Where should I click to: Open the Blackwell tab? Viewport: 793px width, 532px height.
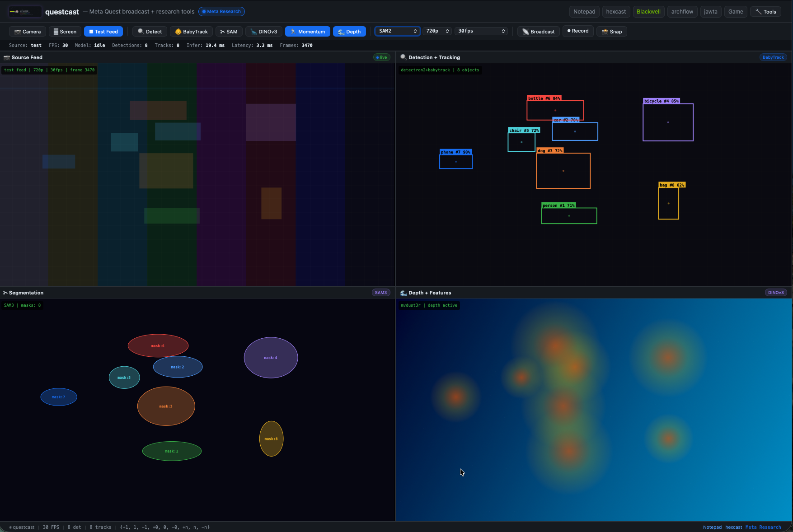coord(648,12)
